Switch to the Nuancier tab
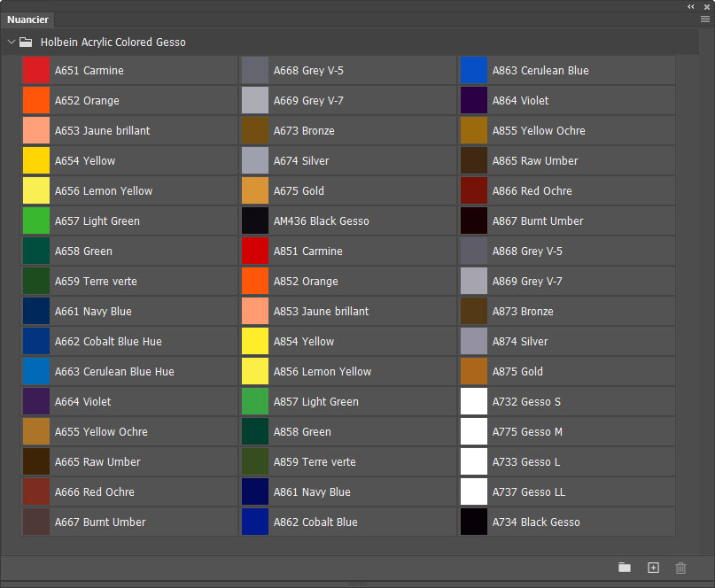This screenshot has height=588, width=715. [27, 19]
